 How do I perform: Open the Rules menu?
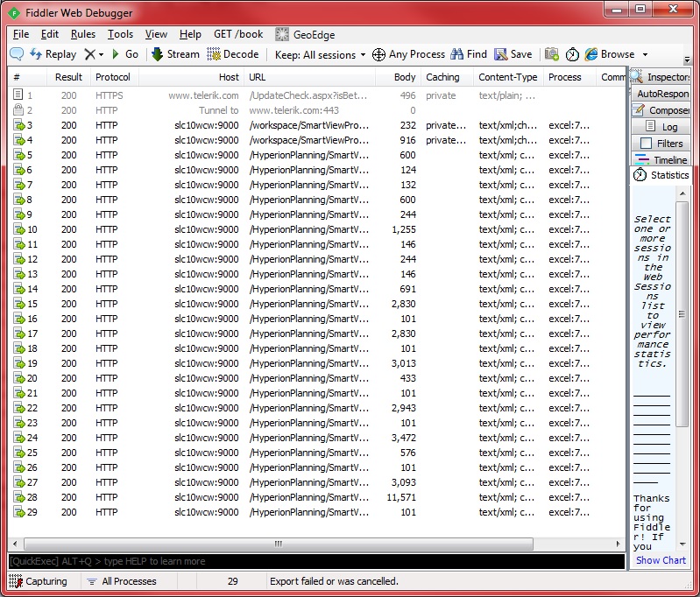tap(83, 34)
